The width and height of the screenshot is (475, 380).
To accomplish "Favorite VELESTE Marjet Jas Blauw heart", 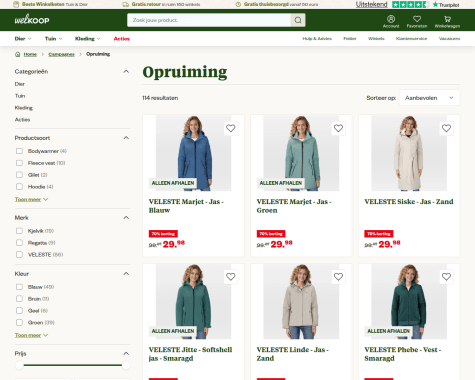I will point(230,128).
